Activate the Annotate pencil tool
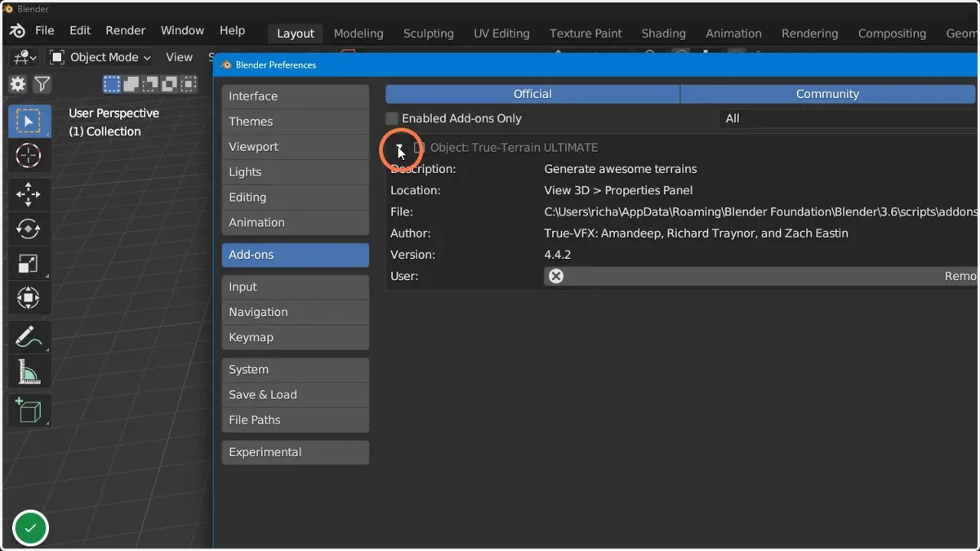Viewport: 980px width, 551px height. [29, 336]
